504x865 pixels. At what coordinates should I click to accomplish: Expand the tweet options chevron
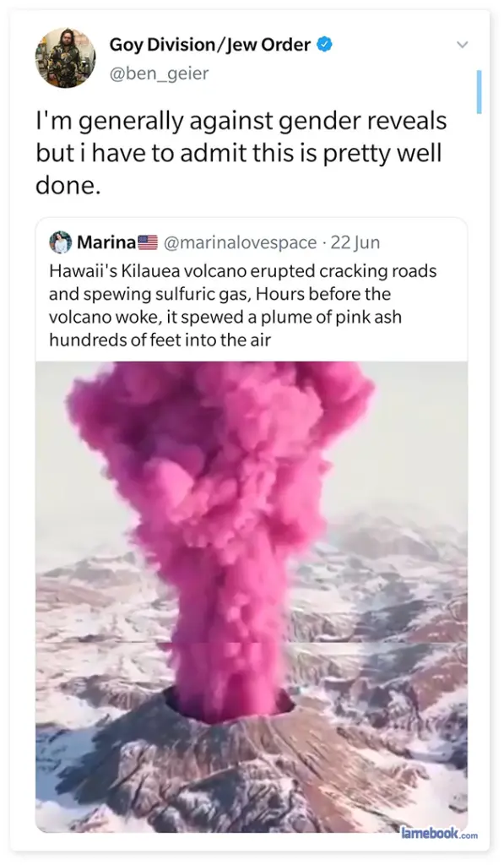(463, 44)
